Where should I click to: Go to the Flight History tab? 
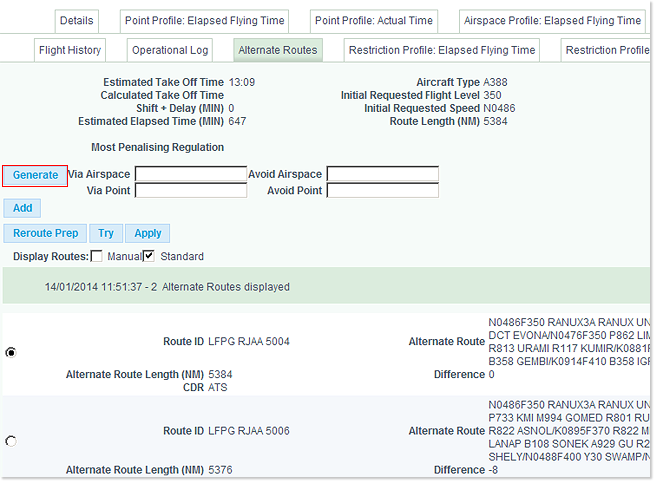click(69, 50)
